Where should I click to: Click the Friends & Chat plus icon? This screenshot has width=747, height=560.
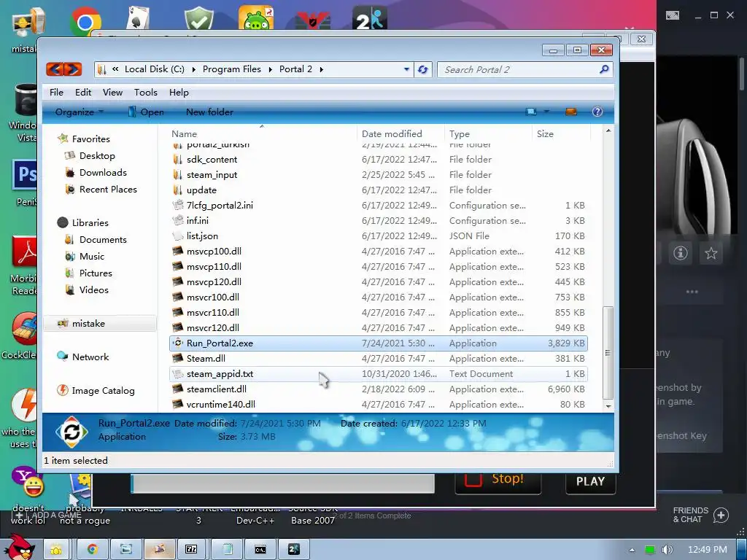click(721, 516)
